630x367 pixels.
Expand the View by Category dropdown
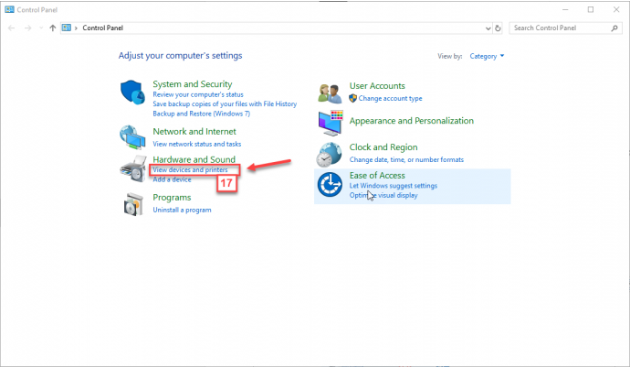[x=487, y=56]
